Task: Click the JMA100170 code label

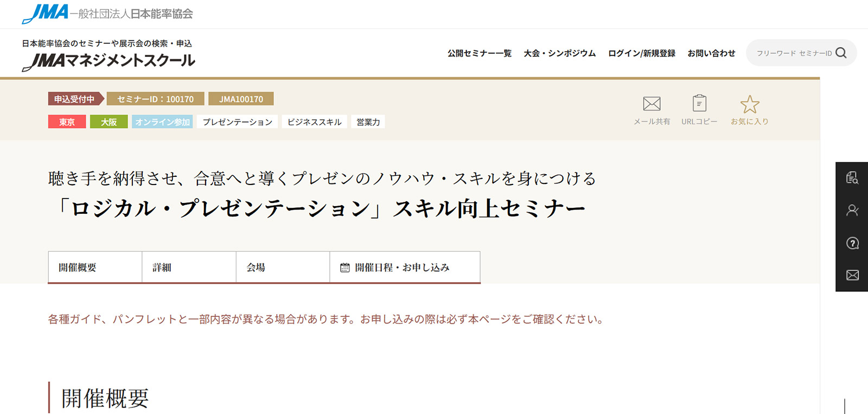Action: click(241, 99)
